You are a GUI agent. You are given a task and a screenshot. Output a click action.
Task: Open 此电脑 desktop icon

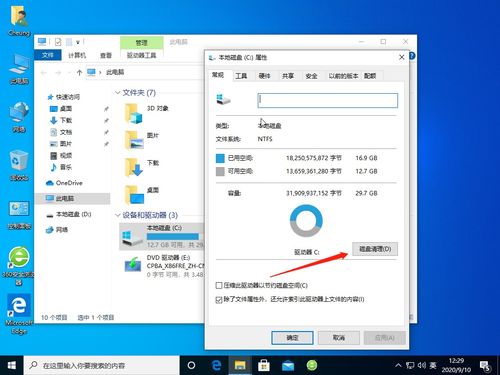[19, 64]
